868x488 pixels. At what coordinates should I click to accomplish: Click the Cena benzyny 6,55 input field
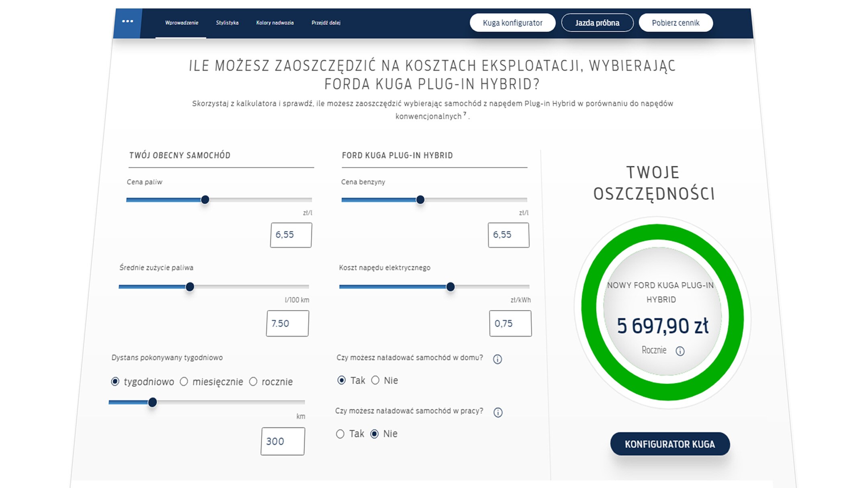click(509, 235)
